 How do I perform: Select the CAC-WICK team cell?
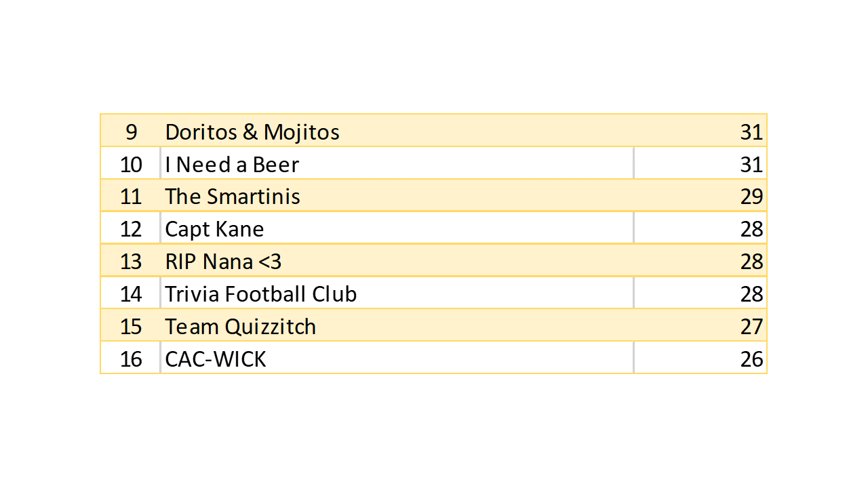(x=216, y=359)
